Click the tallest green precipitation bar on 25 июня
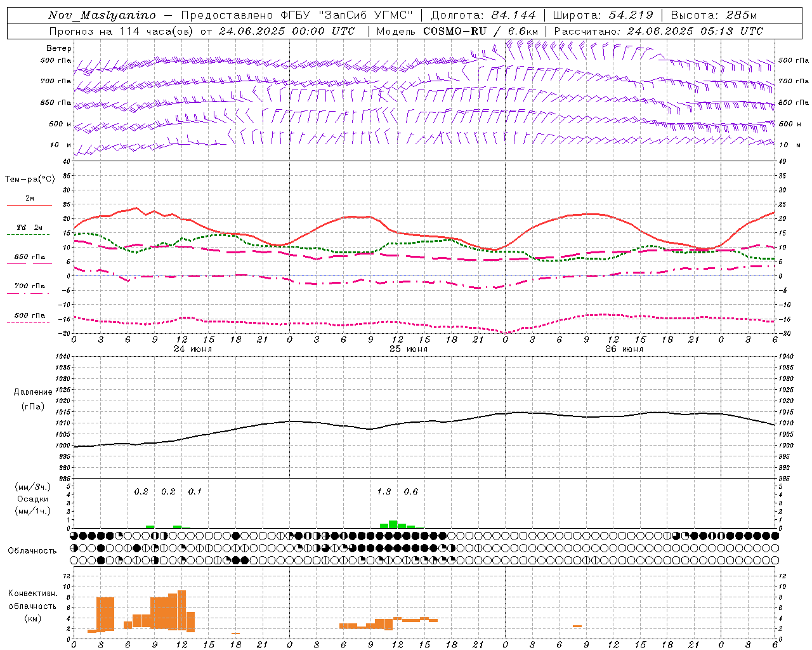 tap(393, 524)
